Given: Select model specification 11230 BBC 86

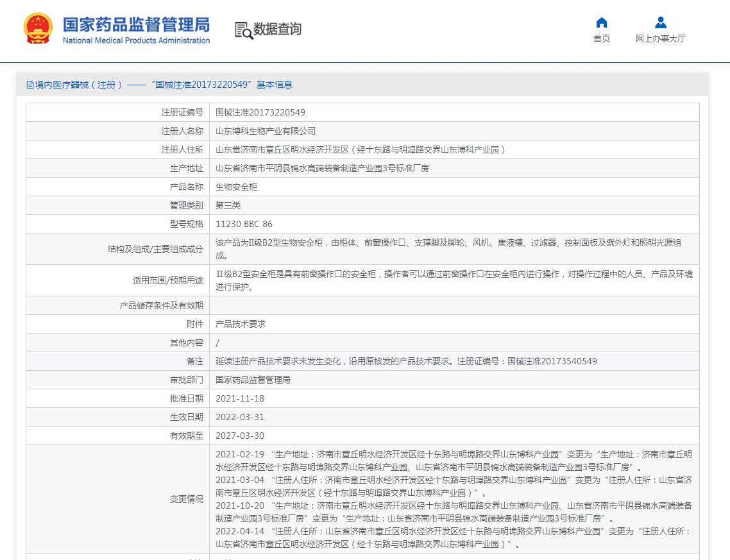Looking at the screenshot, I should pyautogui.click(x=244, y=224).
